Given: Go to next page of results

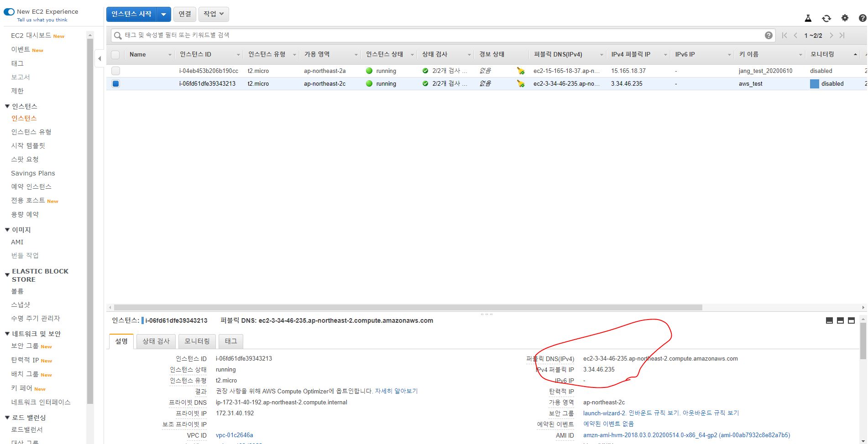Looking at the screenshot, I should [x=831, y=35].
